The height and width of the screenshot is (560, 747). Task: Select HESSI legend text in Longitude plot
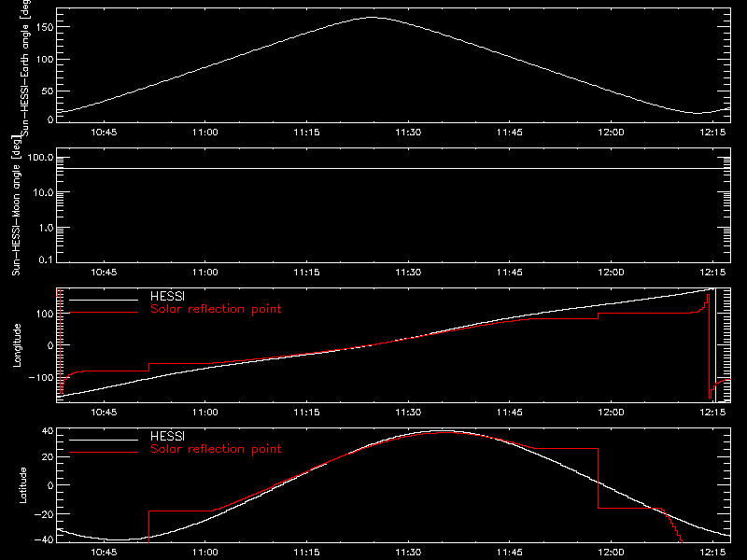click(x=167, y=296)
